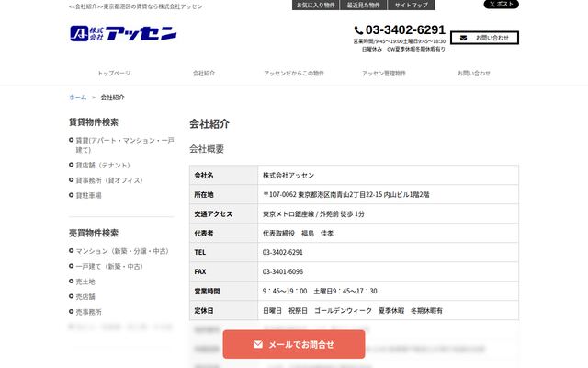588x368 pixels.
Task: Open 一戸建て（新築・中古） sidebar link
Action: pyautogui.click(x=109, y=266)
